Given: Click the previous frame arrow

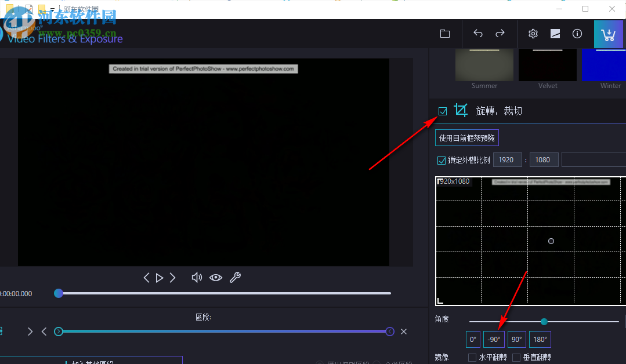Looking at the screenshot, I should click(x=146, y=278).
